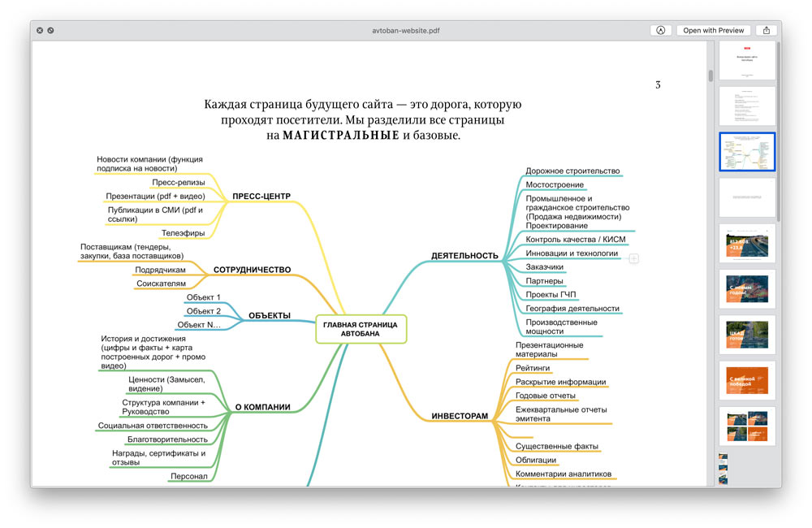Click the ИНВЕСТОРАМ branch heading
The height and width of the screenshot is (528, 812).
click(460, 416)
